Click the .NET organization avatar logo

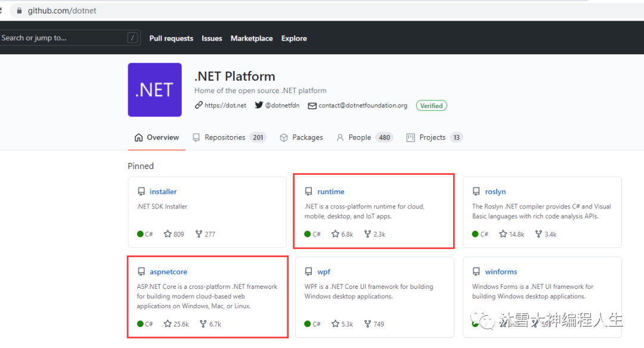tap(155, 90)
